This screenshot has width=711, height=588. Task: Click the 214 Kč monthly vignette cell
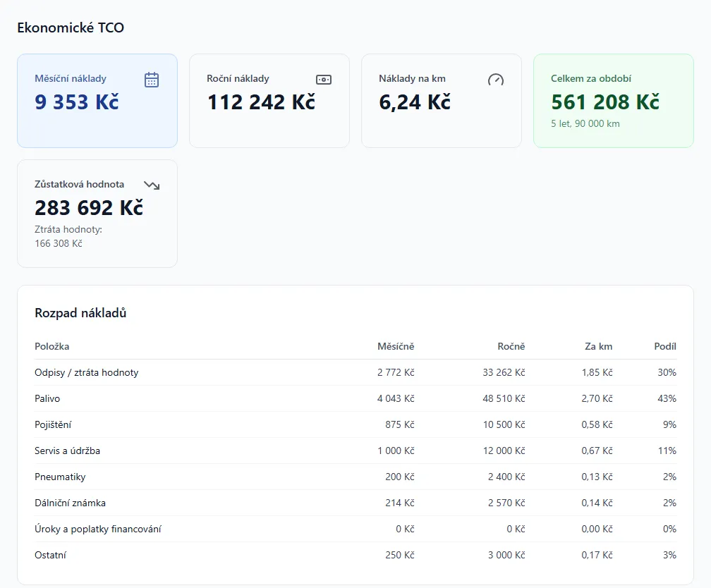(x=399, y=503)
